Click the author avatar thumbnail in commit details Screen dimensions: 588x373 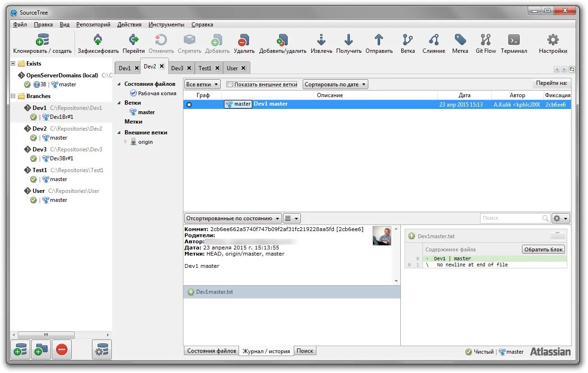pyautogui.click(x=382, y=236)
